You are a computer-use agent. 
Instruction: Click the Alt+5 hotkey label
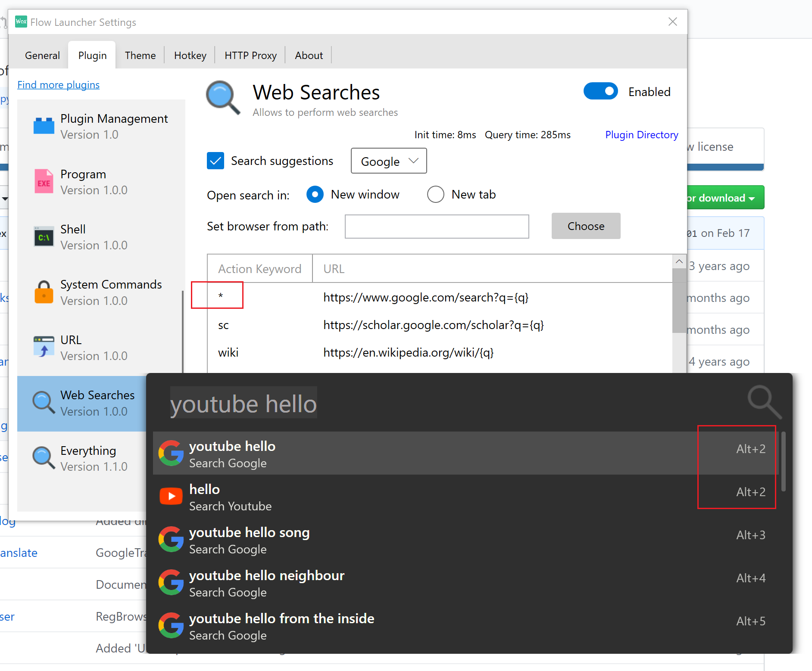(751, 621)
